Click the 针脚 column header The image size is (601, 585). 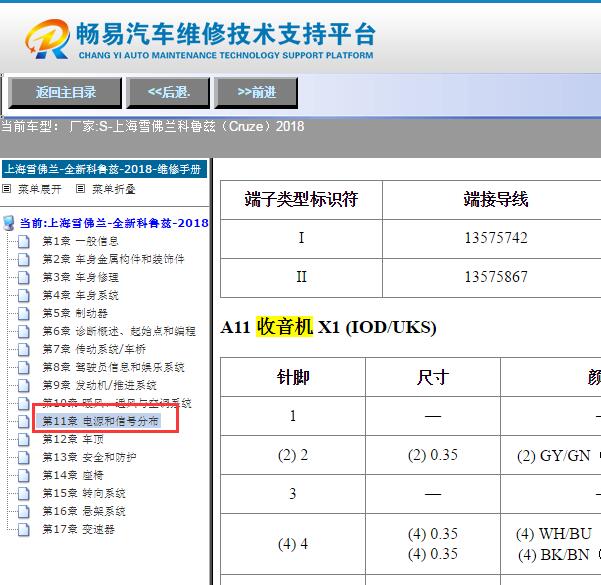pyautogui.click(x=293, y=377)
